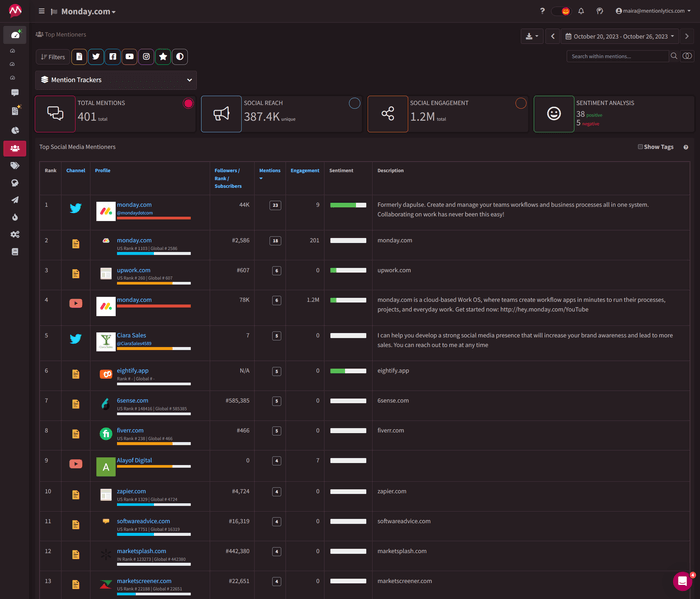Click the Social Engagement orange circle
Viewport: 700px width, 599px height.
pyautogui.click(x=521, y=104)
